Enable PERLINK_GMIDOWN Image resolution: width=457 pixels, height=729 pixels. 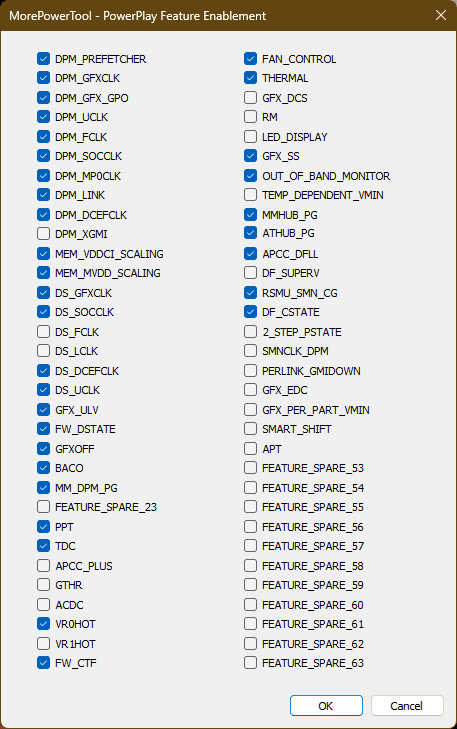(x=250, y=371)
